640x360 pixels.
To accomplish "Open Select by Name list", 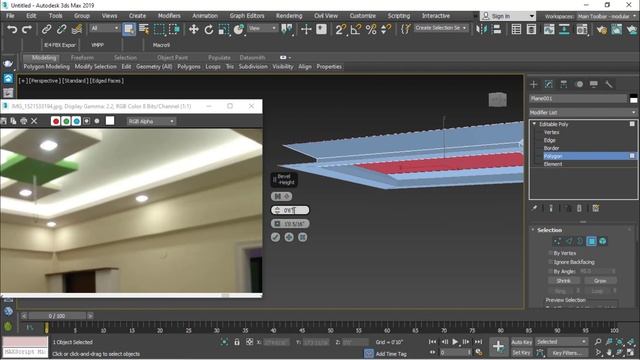I will pyautogui.click(x=144, y=29).
